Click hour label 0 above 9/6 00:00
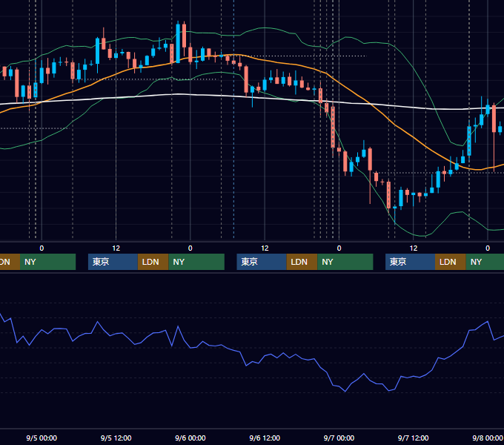 tap(190, 248)
